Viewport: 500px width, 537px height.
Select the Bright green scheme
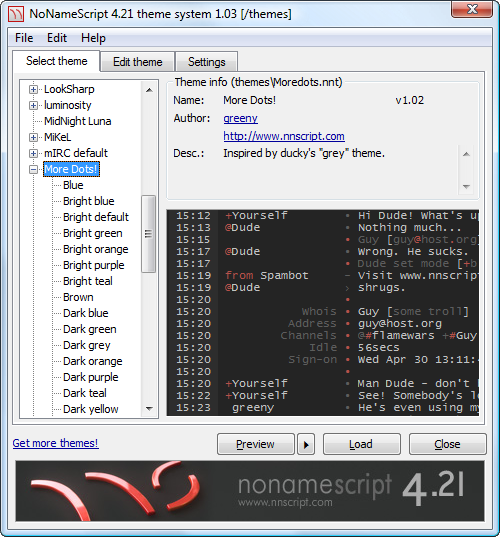coord(93,233)
